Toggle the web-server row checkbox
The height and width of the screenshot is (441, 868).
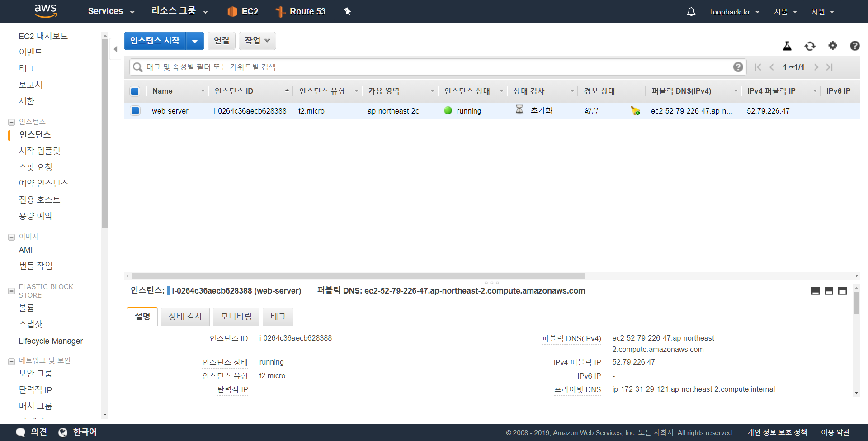(135, 111)
